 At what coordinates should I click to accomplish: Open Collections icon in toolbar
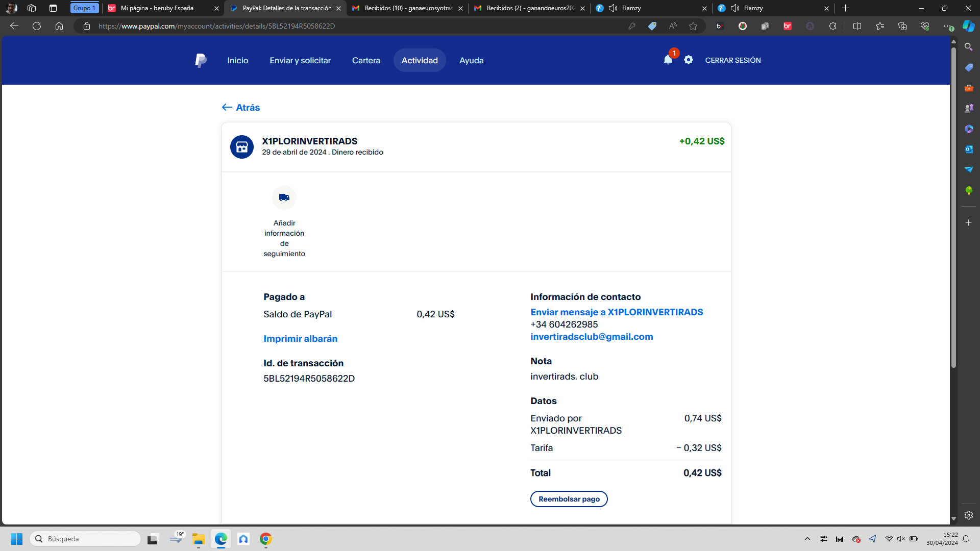902,26
